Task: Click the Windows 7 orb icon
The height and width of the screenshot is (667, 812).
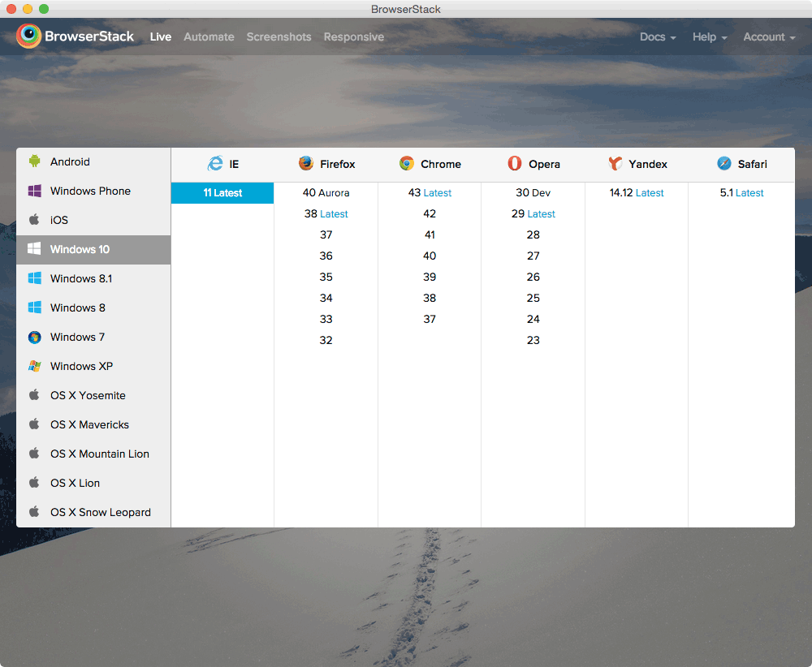Action: point(35,338)
